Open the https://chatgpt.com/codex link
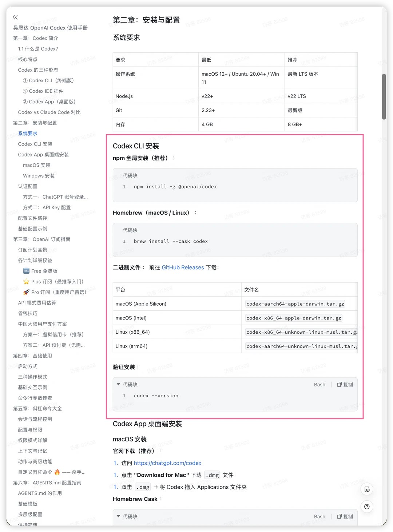This screenshot has width=393, height=532. click(167, 463)
